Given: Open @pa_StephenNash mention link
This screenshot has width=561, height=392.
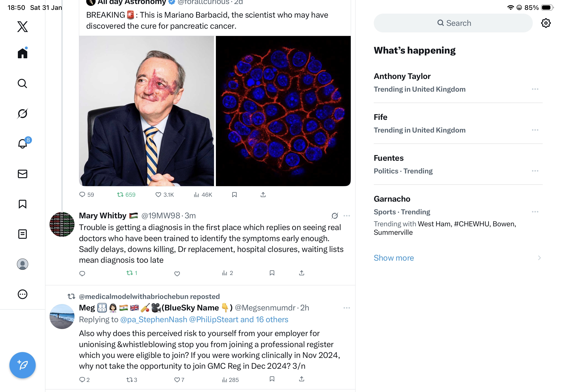Looking at the screenshot, I should click(154, 319).
